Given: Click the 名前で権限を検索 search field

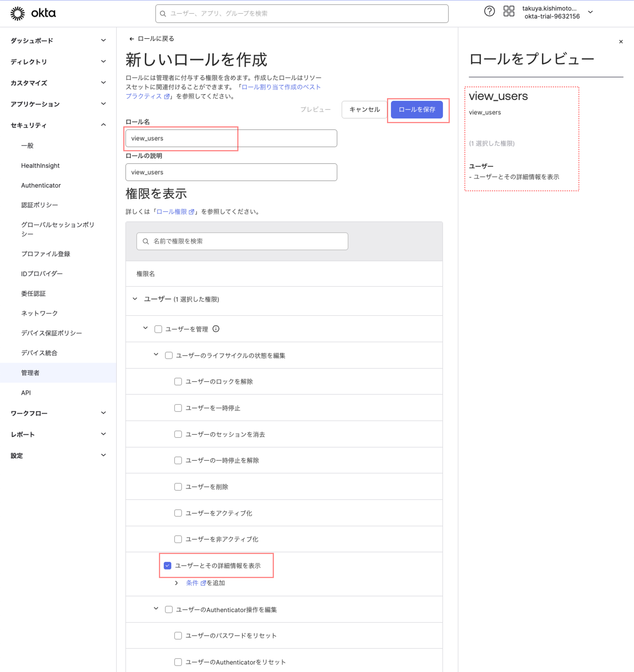Looking at the screenshot, I should 242,241.
